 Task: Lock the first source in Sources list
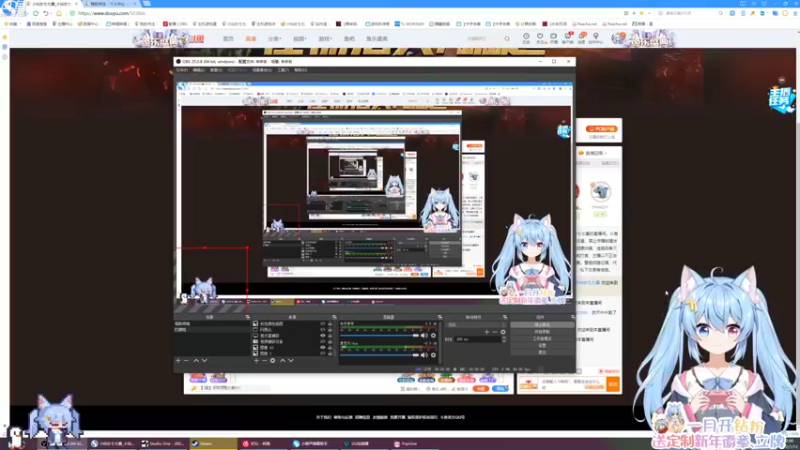[x=330, y=324]
